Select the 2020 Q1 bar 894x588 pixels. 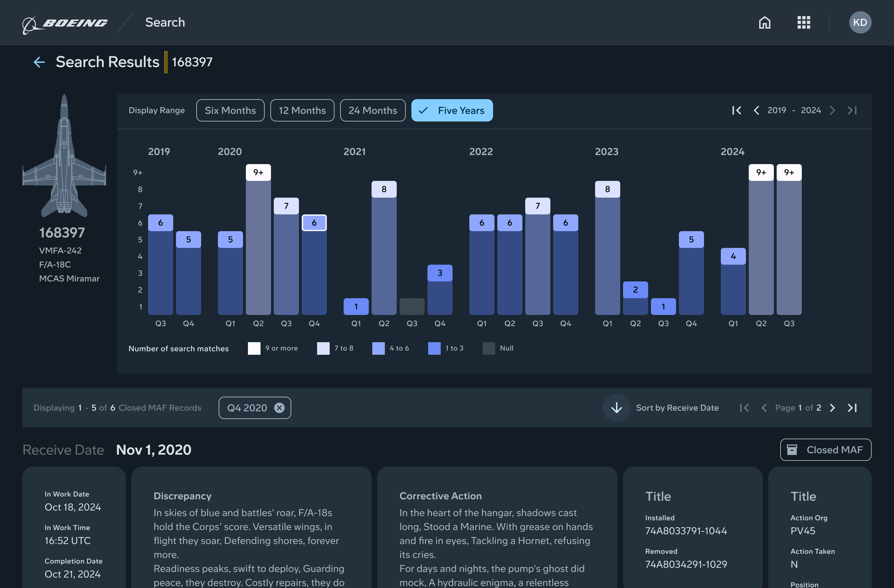[x=230, y=273]
